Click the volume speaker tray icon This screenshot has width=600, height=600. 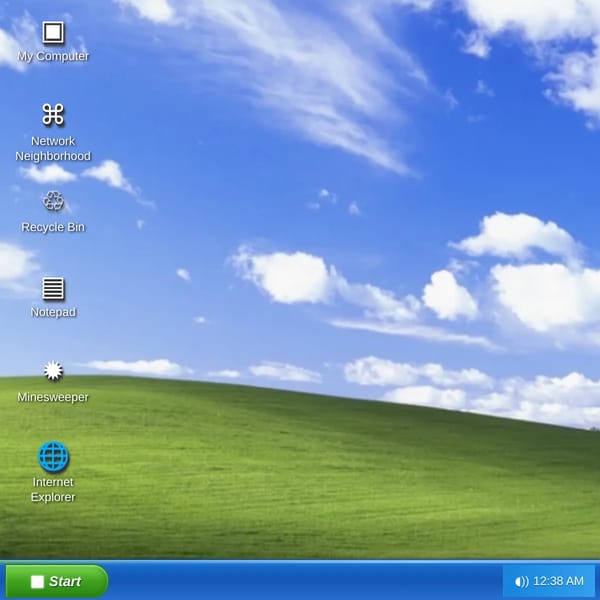point(521,582)
